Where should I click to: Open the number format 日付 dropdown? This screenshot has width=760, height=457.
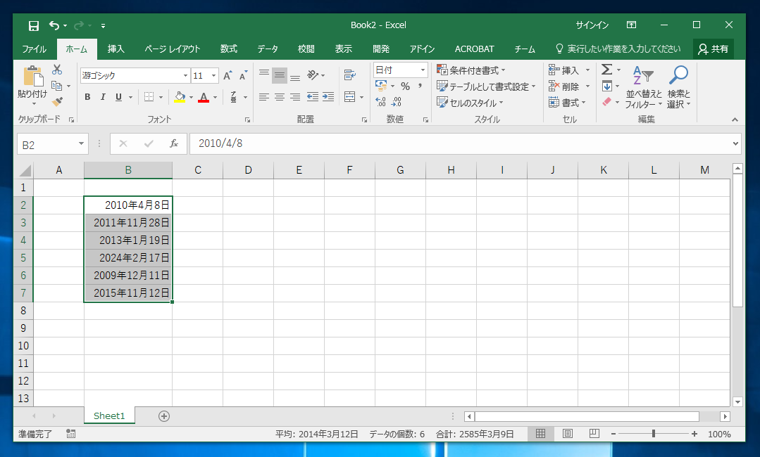pos(423,70)
